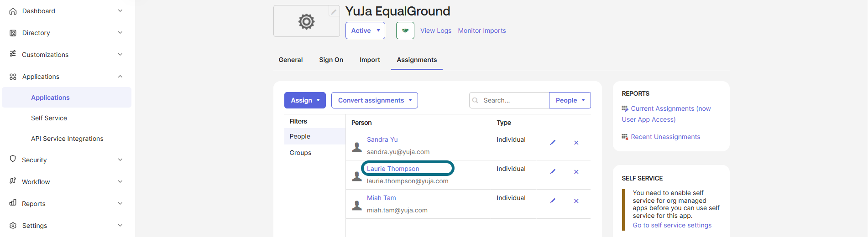Click the Settings gear icon in sidebar
The height and width of the screenshot is (237, 868).
pyautogui.click(x=13, y=226)
